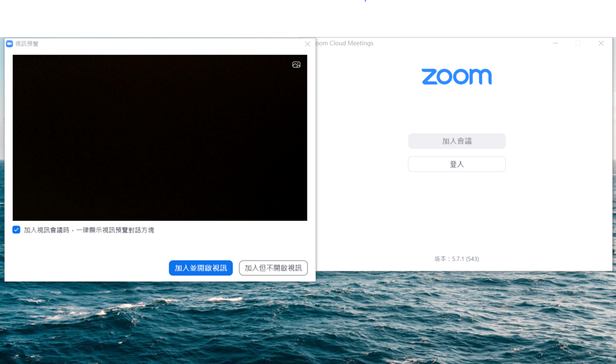Viewport: 616px width, 364px height.
Task: Minimize the Zoom Cloud Meetings window
Action: click(555, 43)
